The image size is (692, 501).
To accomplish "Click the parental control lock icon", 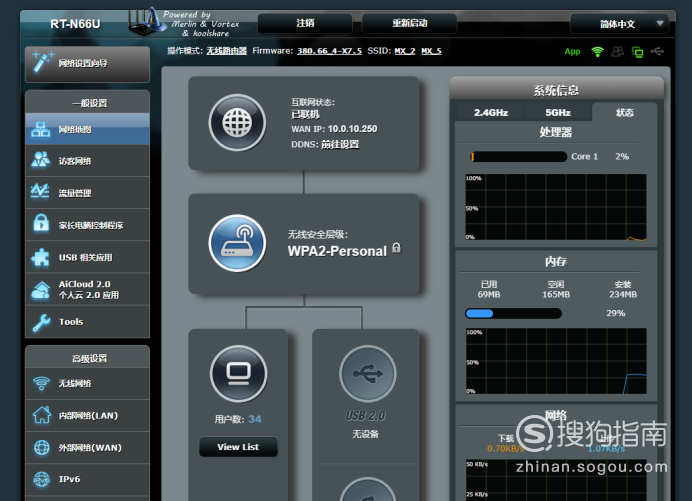I will point(41,223).
